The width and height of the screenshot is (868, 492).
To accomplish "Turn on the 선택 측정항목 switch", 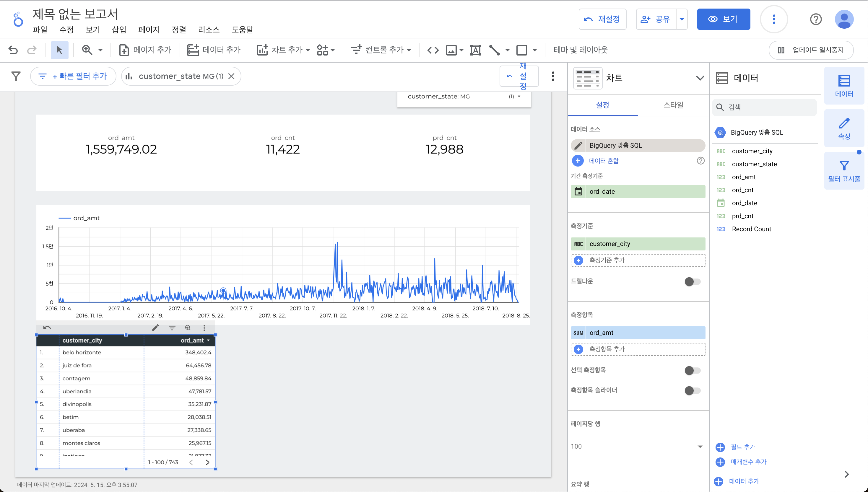I will (692, 370).
